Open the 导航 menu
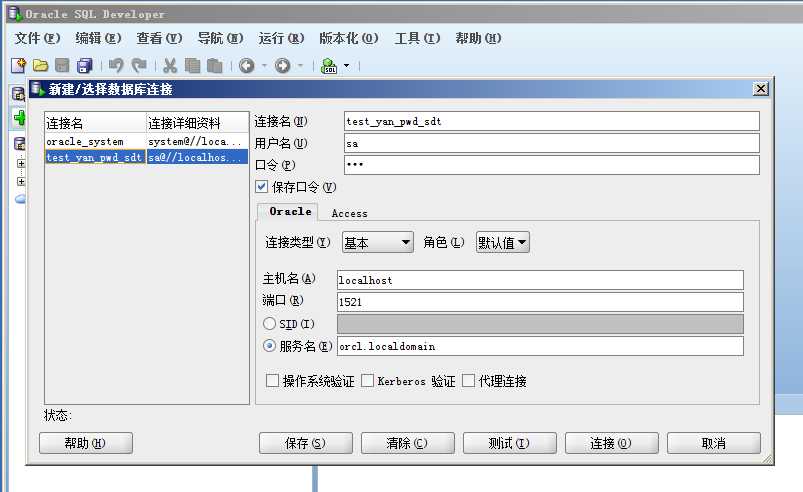The width and height of the screenshot is (803, 492). tap(220, 38)
